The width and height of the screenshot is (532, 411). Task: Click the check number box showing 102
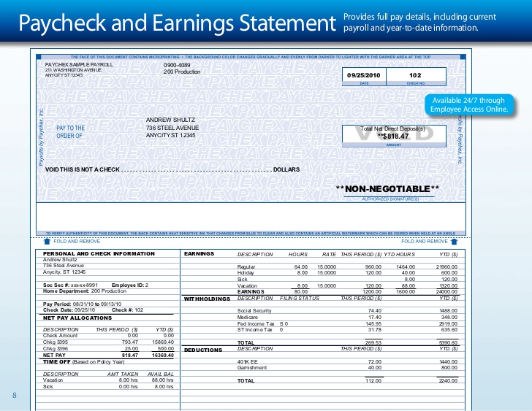[416, 77]
